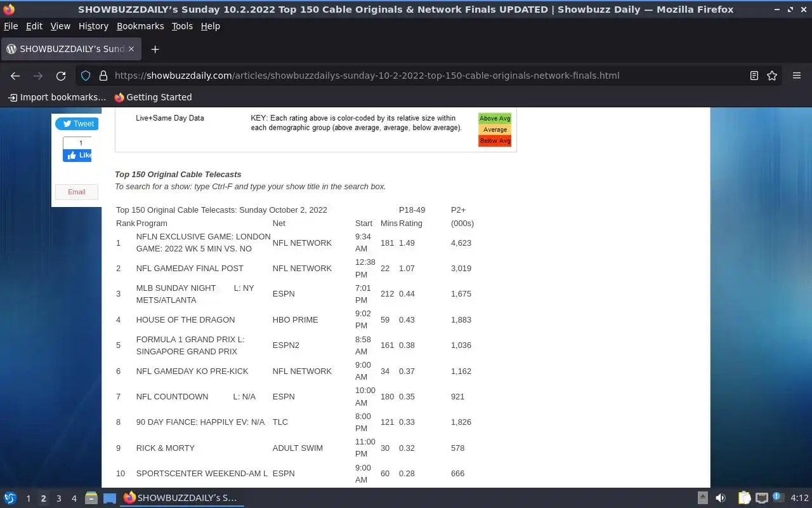Viewport: 812px width, 508px height.
Task: Show site security padlock info
Action: coord(103,76)
